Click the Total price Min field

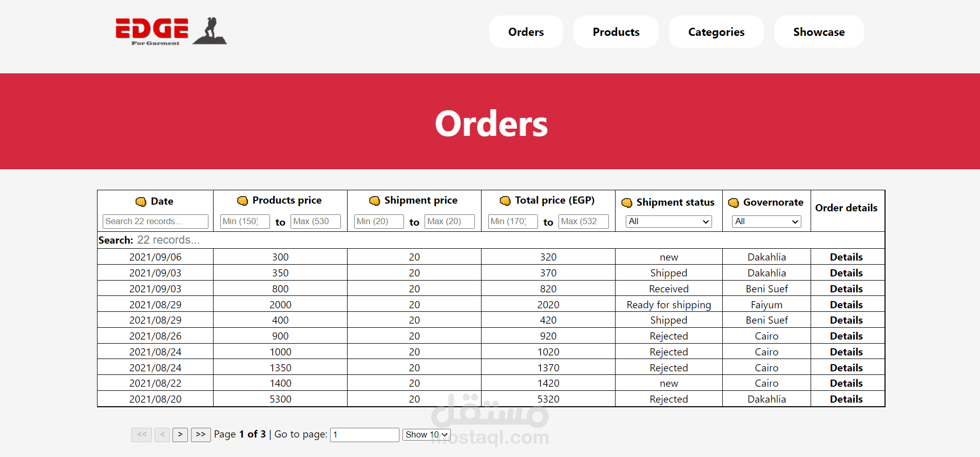tap(513, 222)
